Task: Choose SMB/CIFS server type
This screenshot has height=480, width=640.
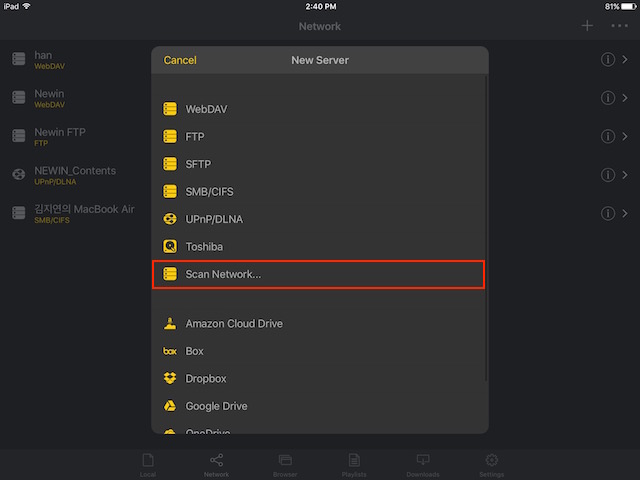Action: coord(318,191)
